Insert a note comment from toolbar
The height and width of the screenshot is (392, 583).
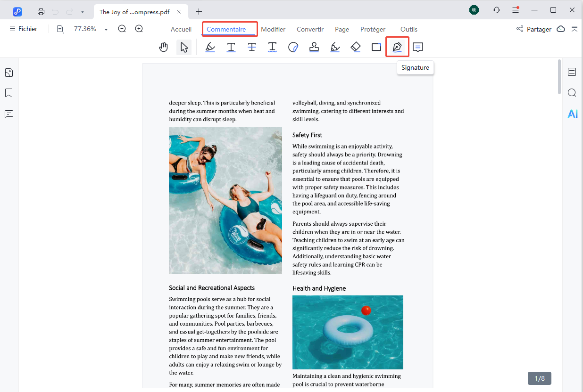tap(418, 47)
